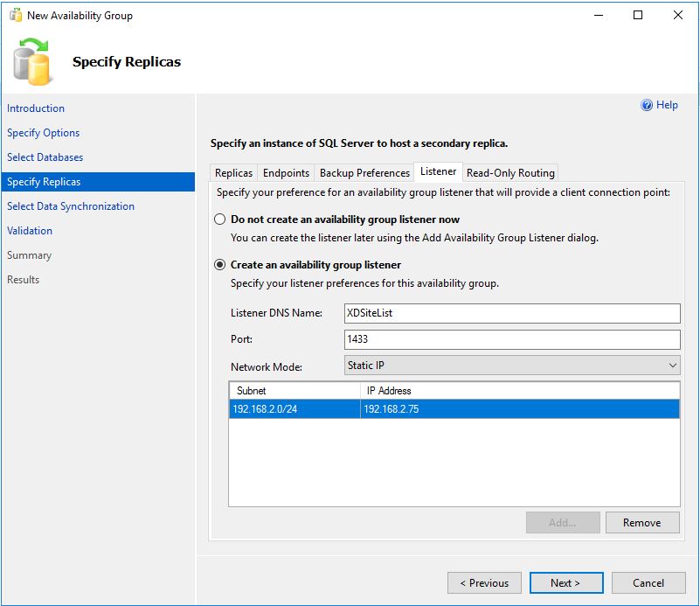The height and width of the screenshot is (606, 700).
Task: Open the Select Databases step
Action: tap(44, 157)
